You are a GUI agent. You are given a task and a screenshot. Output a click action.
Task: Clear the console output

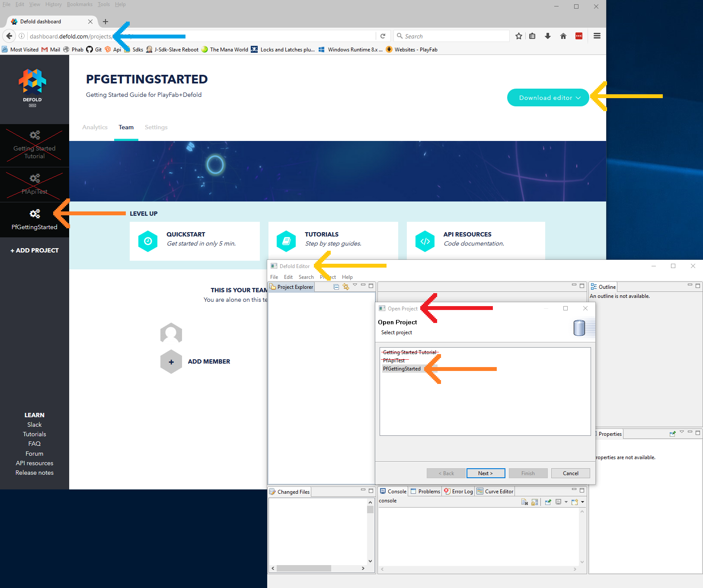click(x=524, y=502)
